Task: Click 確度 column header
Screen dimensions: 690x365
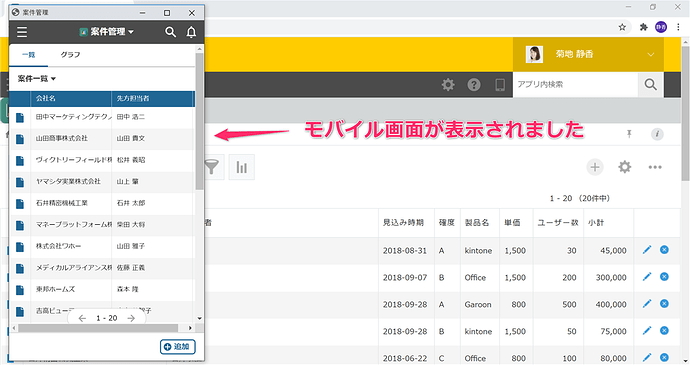Action: (x=447, y=223)
